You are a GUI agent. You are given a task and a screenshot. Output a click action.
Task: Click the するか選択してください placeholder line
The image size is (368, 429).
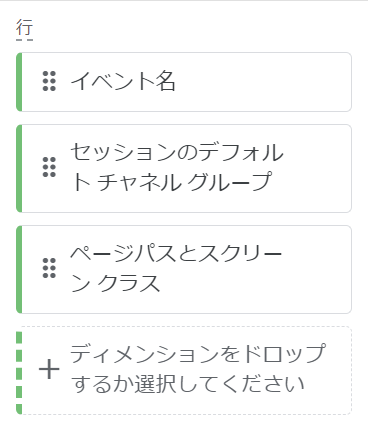(x=188, y=384)
